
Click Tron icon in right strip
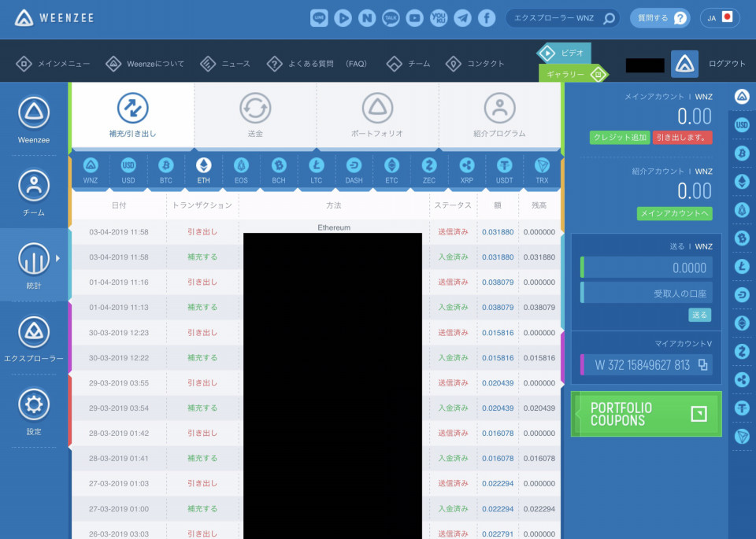(742, 437)
